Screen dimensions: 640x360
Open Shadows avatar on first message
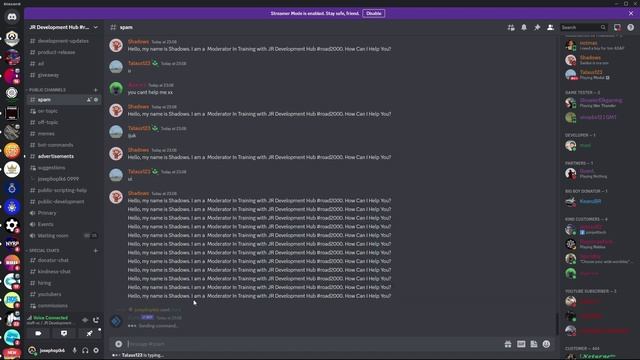116,45
